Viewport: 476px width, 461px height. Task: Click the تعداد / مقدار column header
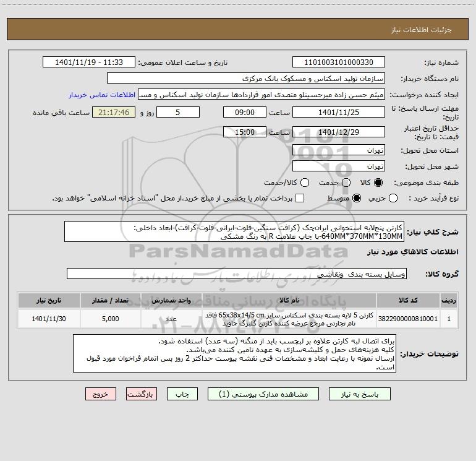click(111, 300)
